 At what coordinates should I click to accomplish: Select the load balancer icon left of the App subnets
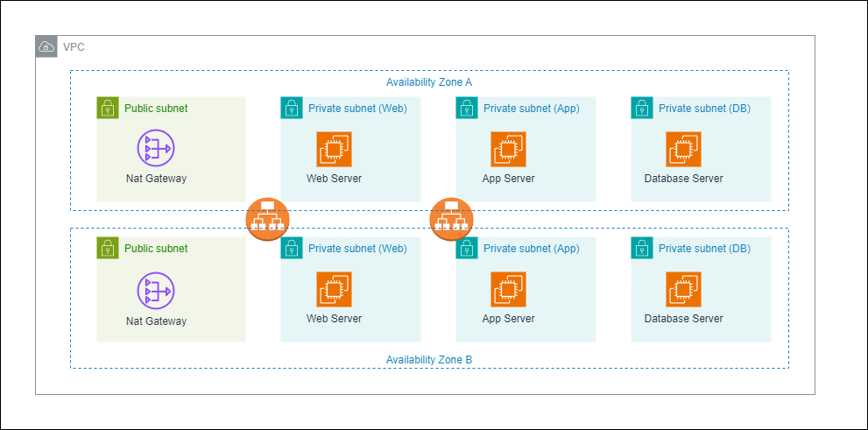[451, 219]
